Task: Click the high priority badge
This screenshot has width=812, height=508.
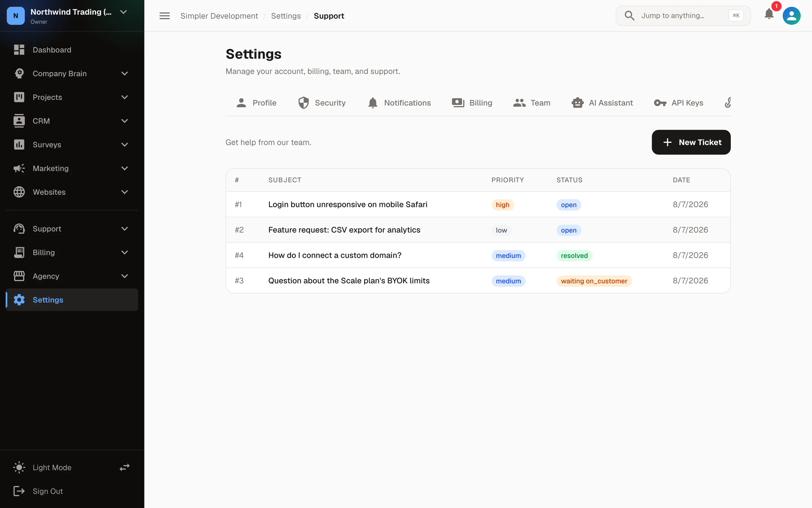Action: click(x=503, y=205)
